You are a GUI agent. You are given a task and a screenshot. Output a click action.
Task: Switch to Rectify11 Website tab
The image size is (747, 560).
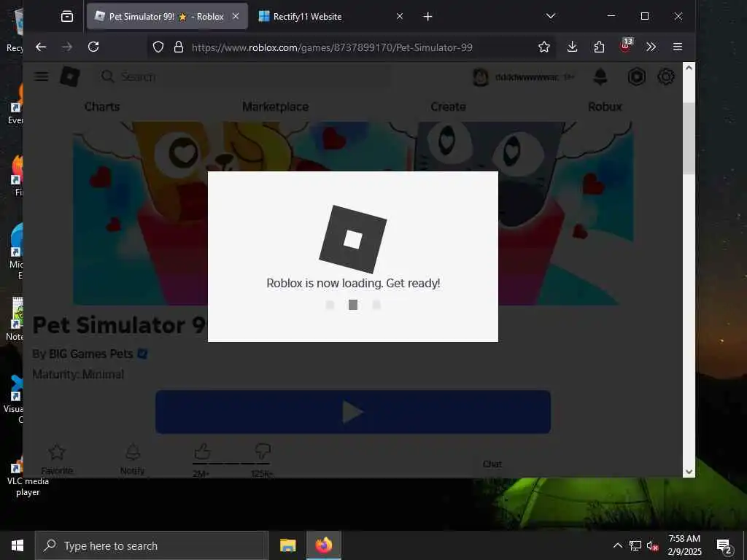[x=330, y=17]
